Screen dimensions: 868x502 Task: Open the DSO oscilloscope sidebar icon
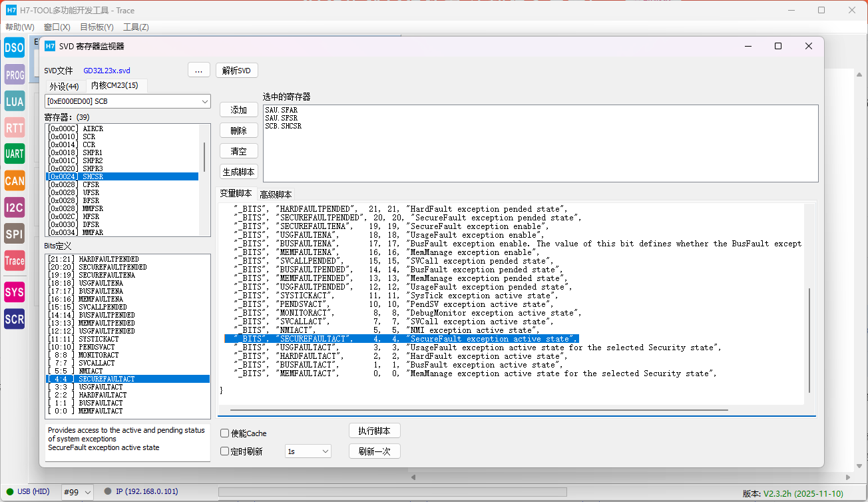click(14, 47)
